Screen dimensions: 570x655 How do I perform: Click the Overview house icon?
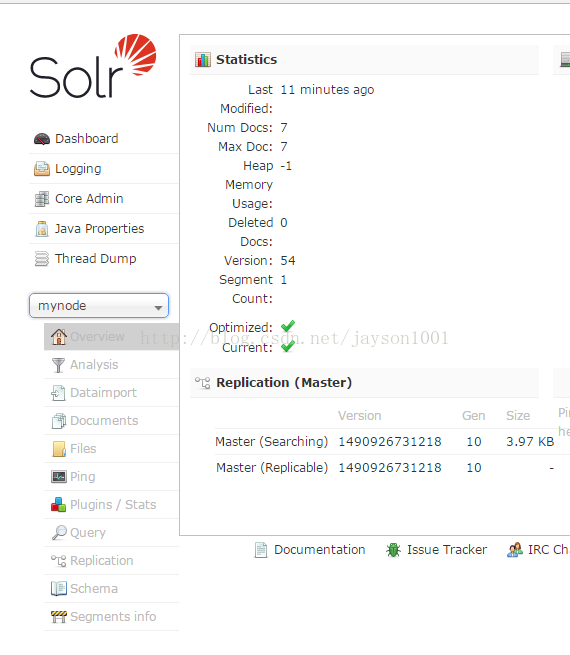click(58, 337)
